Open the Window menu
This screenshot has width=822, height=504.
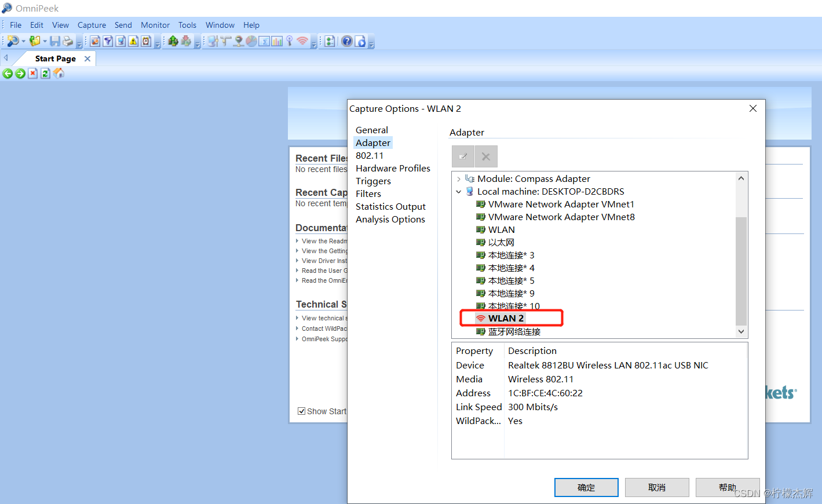tap(220, 25)
